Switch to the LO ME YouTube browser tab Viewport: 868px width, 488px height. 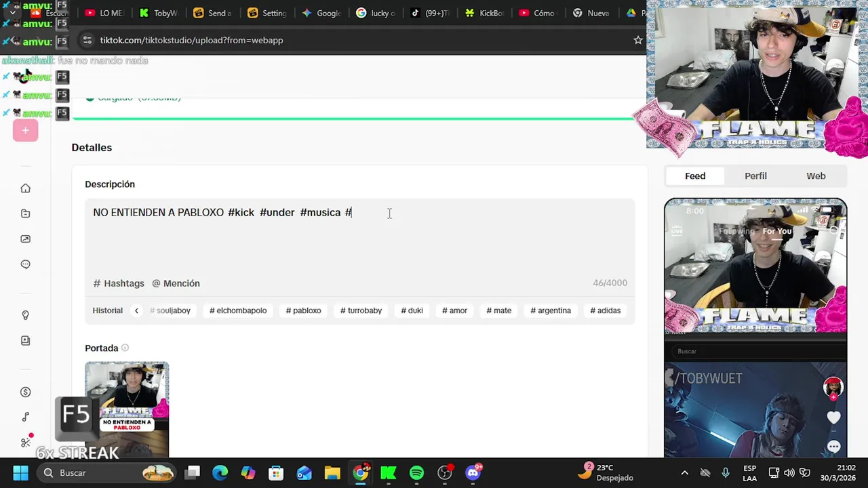tap(104, 13)
